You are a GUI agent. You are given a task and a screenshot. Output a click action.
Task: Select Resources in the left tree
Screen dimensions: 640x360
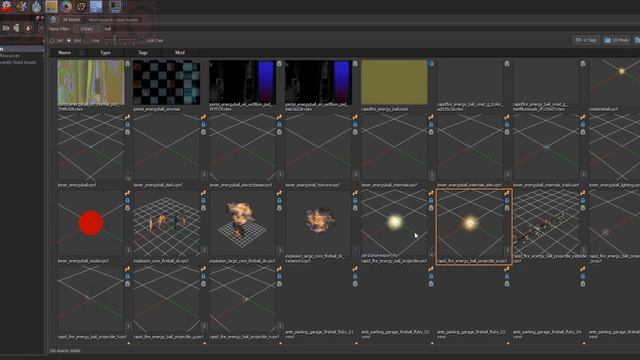click(x=10, y=56)
